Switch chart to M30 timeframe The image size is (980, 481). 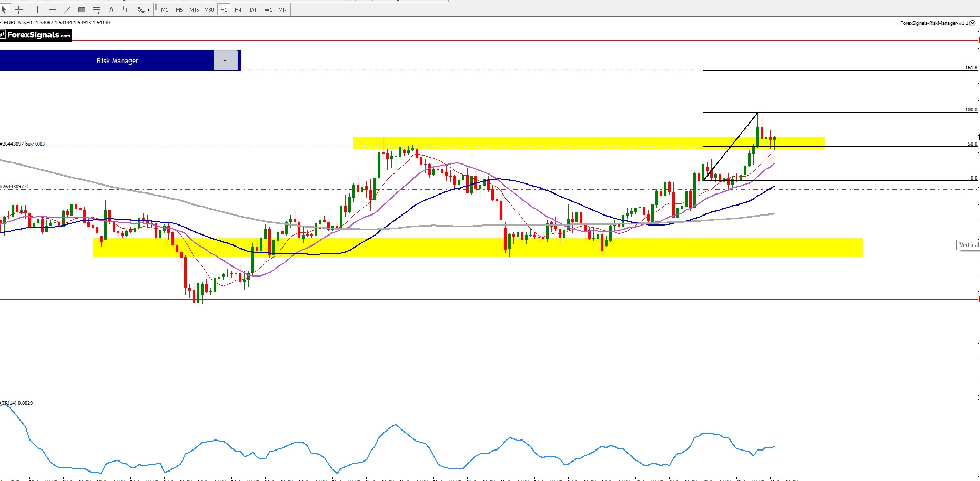tap(209, 9)
